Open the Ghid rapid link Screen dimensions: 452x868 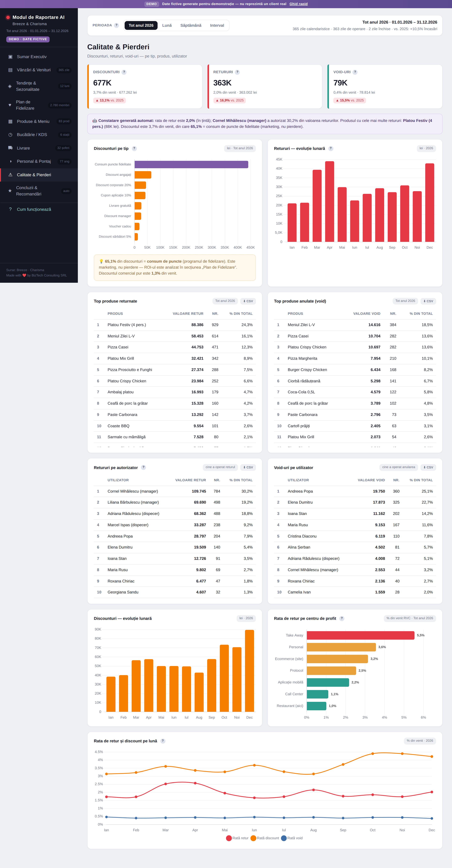[x=299, y=4]
